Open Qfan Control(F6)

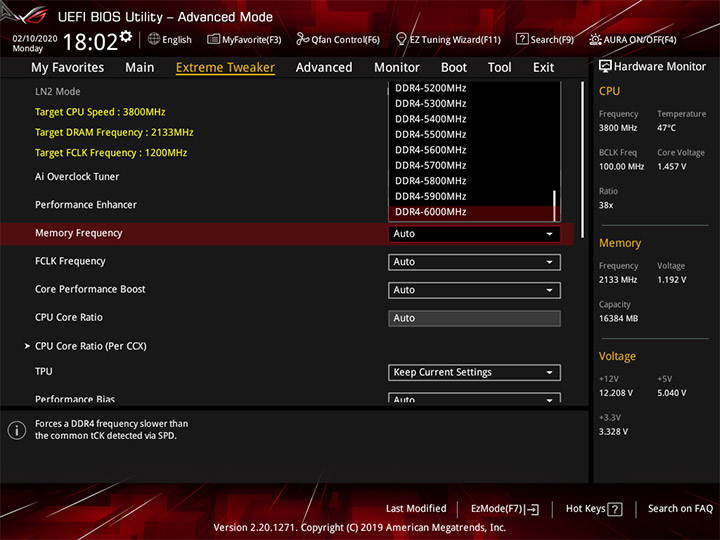(338, 39)
